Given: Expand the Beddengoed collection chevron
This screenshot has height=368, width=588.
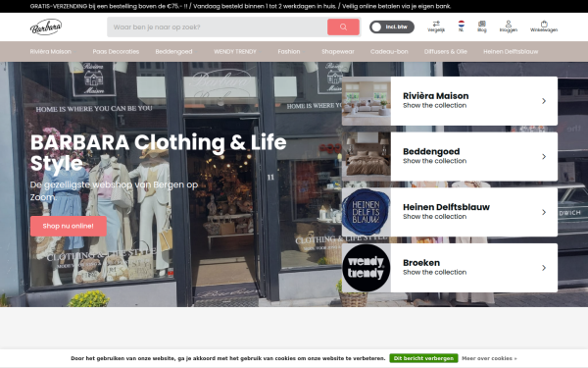Looking at the screenshot, I should 544,157.
